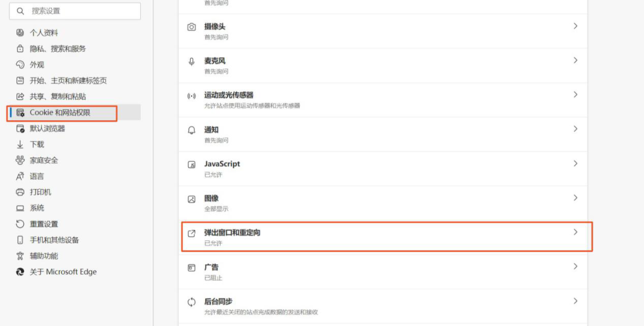Go to 默认浏览器 settings page
This screenshot has height=326, width=644.
(48, 128)
